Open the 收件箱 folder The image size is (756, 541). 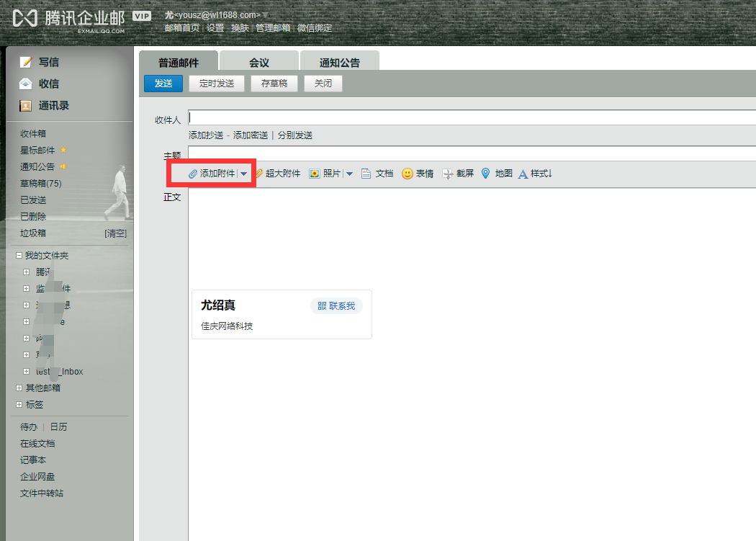33,134
